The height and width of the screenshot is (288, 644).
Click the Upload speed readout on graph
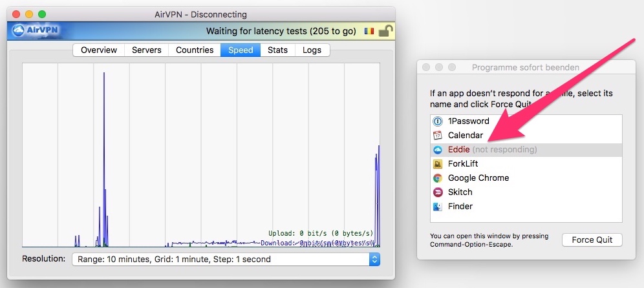pos(321,234)
